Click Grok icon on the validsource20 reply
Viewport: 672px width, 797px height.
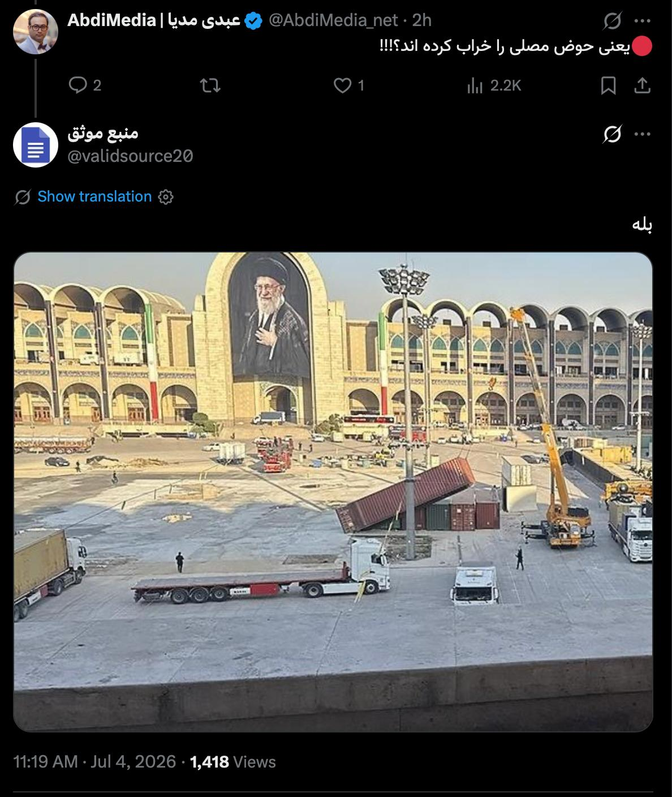click(612, 135)
